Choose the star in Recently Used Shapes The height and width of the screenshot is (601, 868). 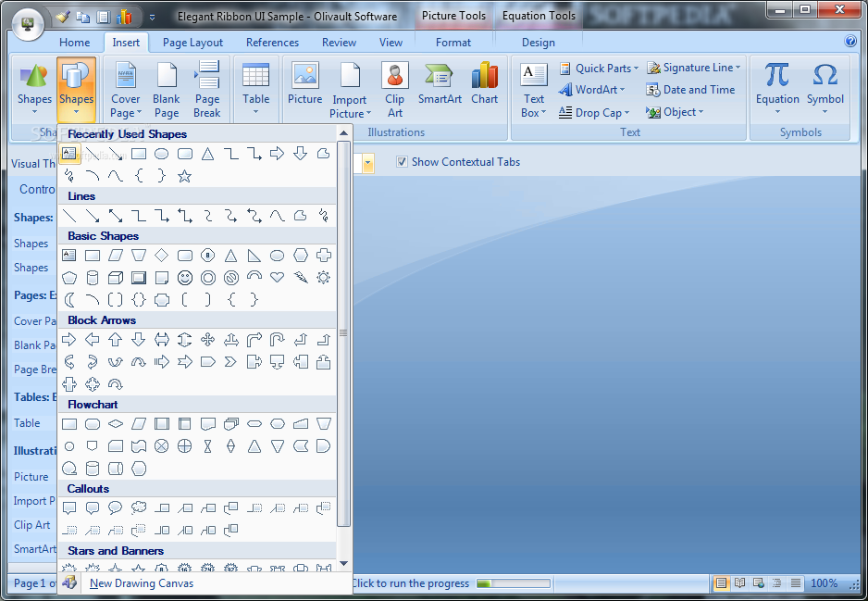point(184,176)
